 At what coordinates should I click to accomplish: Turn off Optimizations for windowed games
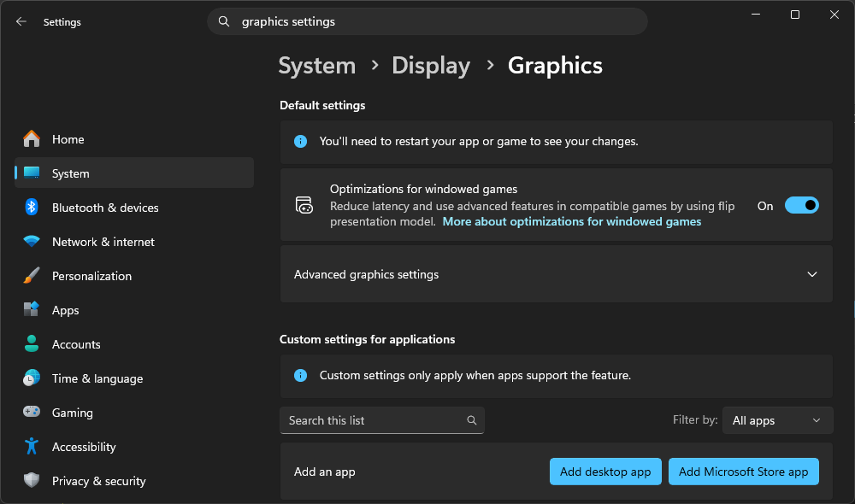pos(802,205)
